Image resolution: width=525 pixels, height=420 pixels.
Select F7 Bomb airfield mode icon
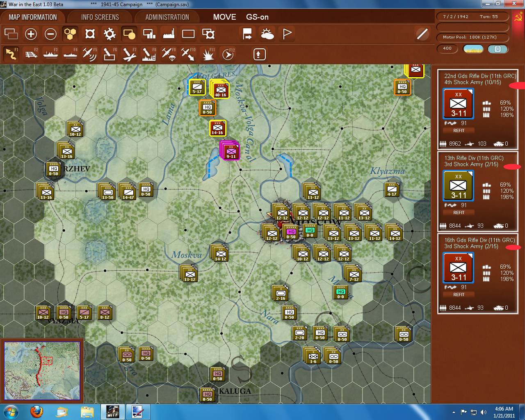click(x=129, y=54)
